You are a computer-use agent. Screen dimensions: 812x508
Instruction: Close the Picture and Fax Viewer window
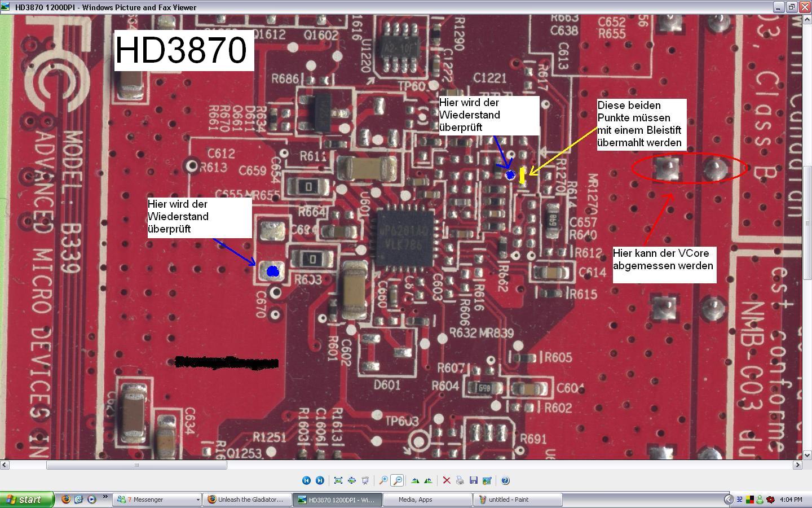(x=804, y=7)
